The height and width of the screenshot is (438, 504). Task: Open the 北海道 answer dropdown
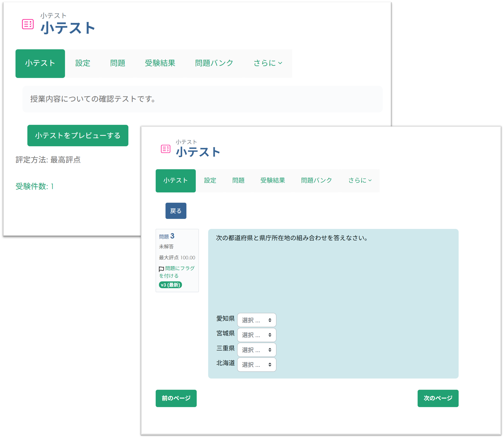(256, 364)
